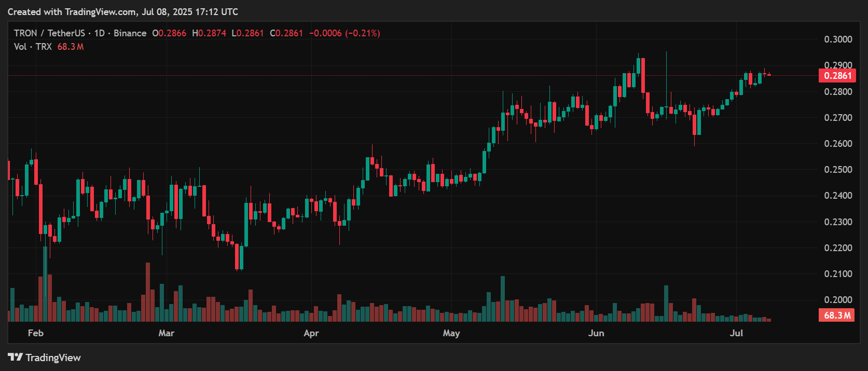Image resolution: width=868 pixels, height=371 pixels.
Task: Click the 0.2400 price scale label
Action: coord(838,196)
